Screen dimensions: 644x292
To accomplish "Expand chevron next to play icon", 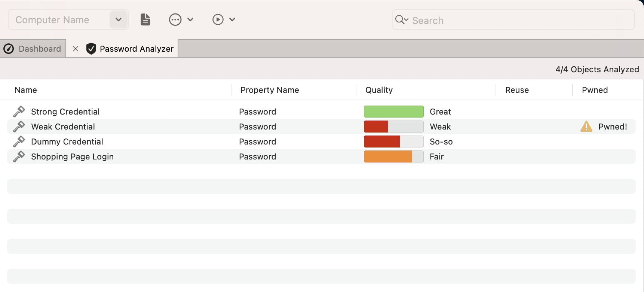I will point(232,19).
